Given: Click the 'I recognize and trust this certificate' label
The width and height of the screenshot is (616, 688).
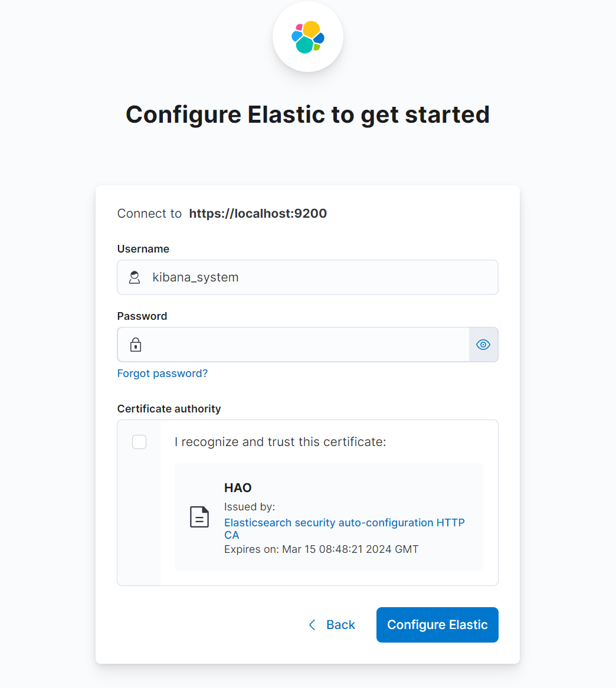Looking at the screenshot, I should [280, 442].
